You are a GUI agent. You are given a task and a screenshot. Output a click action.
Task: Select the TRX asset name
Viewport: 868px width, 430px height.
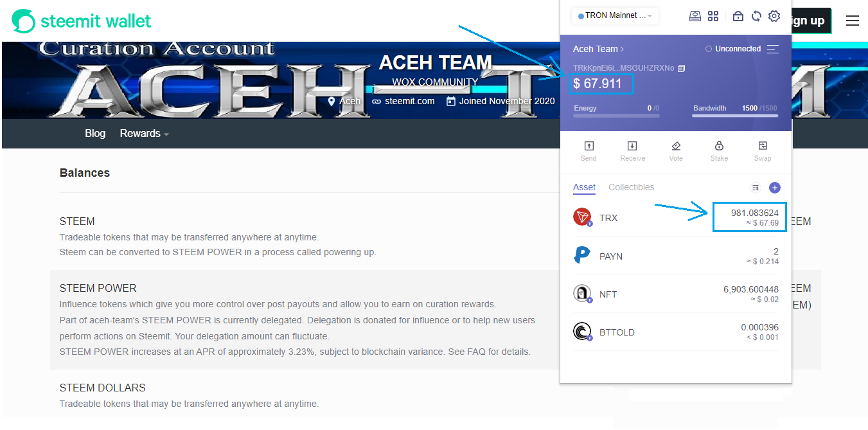(608, 218)
